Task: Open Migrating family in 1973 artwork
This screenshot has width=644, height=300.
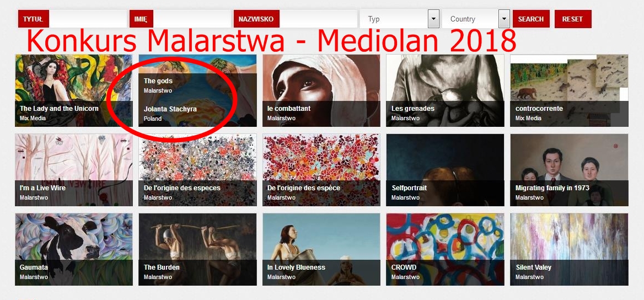Action: pyautogui.click(x=569, y=170)
